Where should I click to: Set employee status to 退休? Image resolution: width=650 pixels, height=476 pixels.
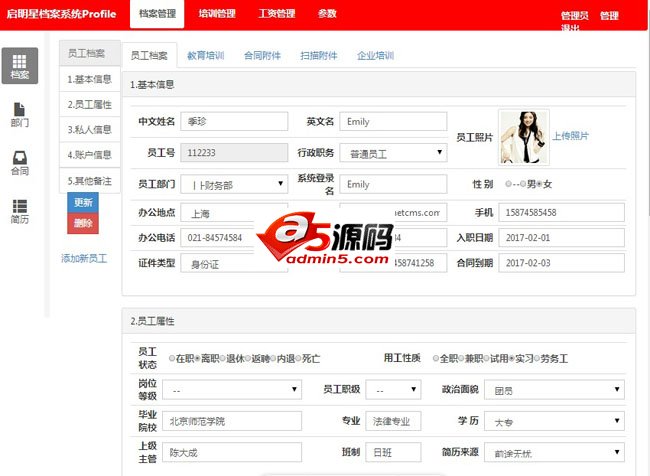223,358
